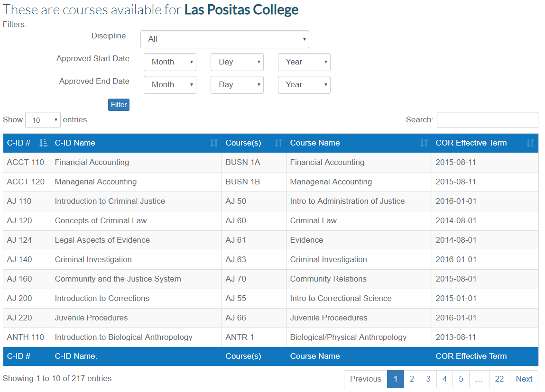Click Intro to Administration of Justice cell
Viewport: 545px width, 392px height.
pos(359,201)
